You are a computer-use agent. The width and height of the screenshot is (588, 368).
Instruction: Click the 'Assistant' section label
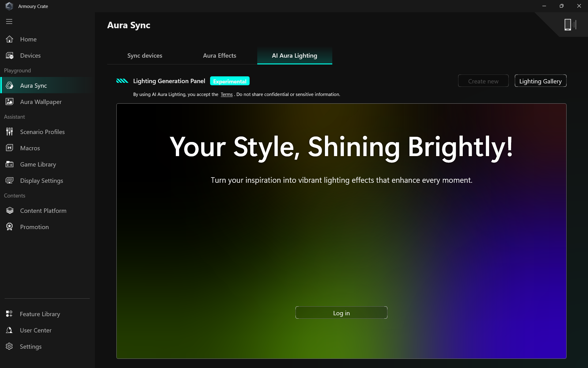(14, 117)
